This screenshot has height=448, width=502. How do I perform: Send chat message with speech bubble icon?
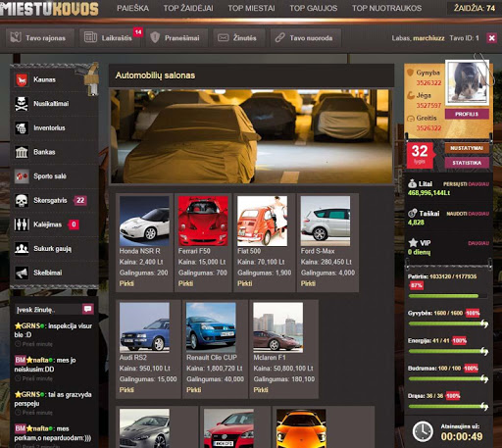tap(88, 309)
